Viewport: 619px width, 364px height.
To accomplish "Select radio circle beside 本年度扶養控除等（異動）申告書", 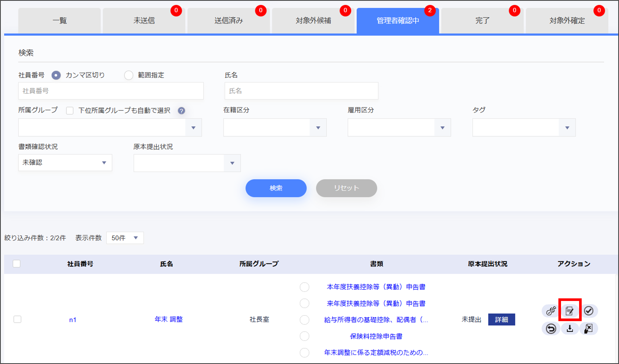I will click(x=304, y=287).
